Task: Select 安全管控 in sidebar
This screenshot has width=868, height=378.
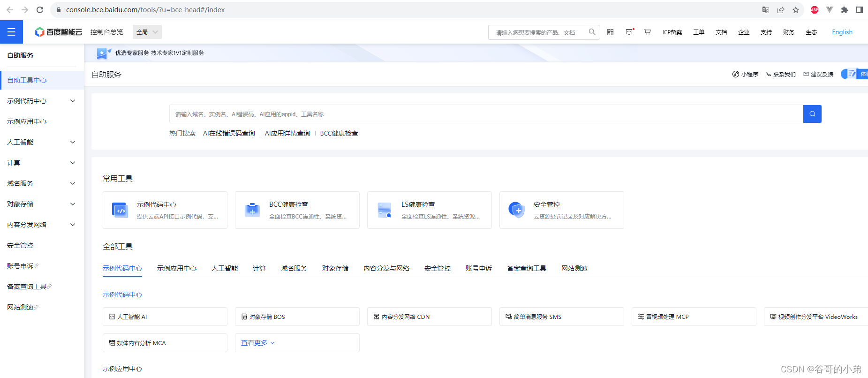Action: [20, 245]
